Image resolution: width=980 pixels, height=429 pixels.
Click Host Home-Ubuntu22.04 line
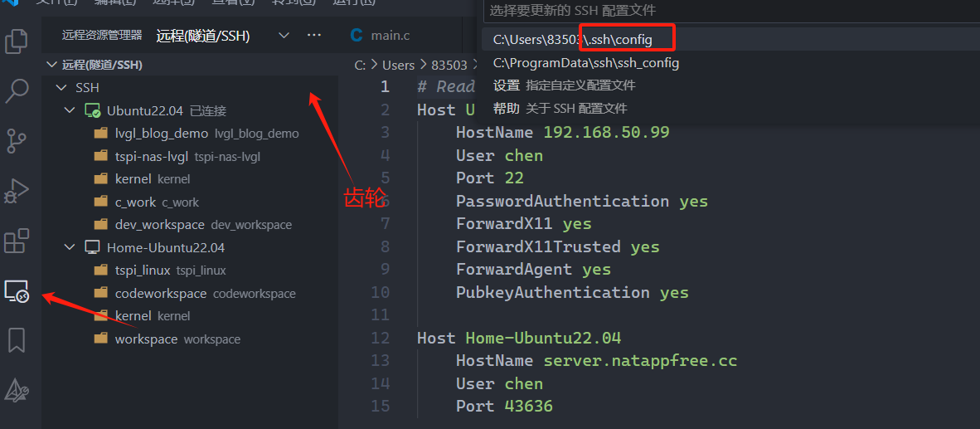pyautogui.click(x=519, y=339)
